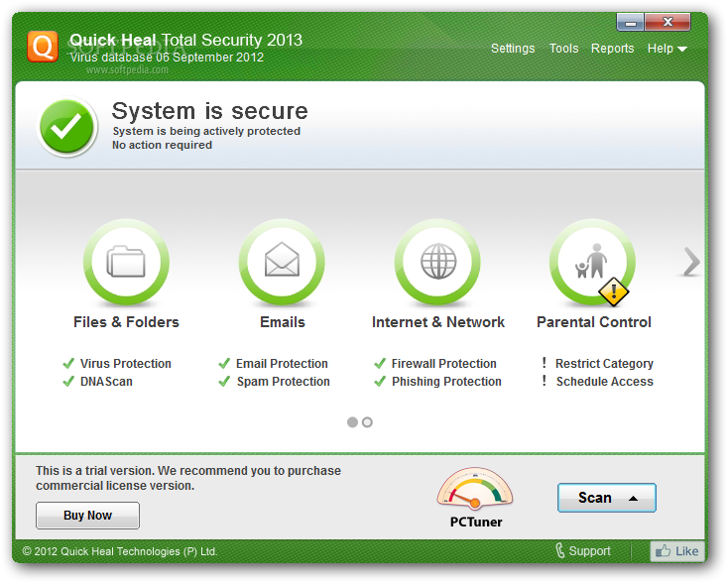
Task: Click the Buy Now button
Action: 87,516
